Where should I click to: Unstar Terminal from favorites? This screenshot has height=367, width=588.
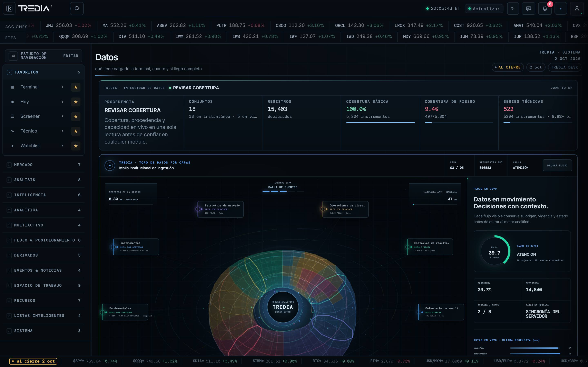76,87
